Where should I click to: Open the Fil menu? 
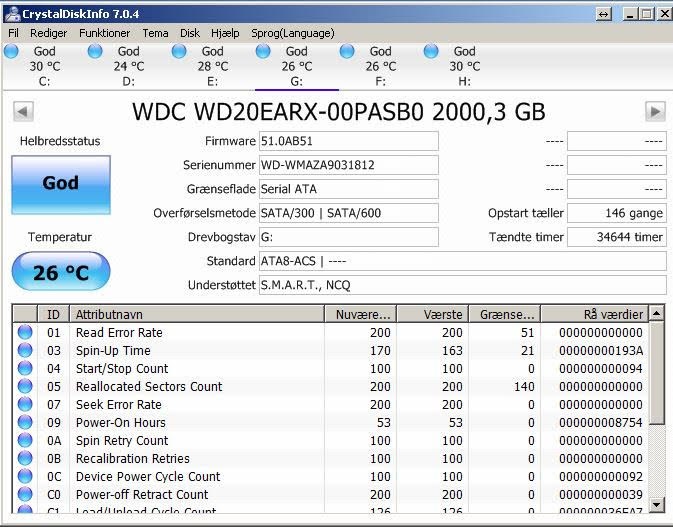tap(13, 33)
